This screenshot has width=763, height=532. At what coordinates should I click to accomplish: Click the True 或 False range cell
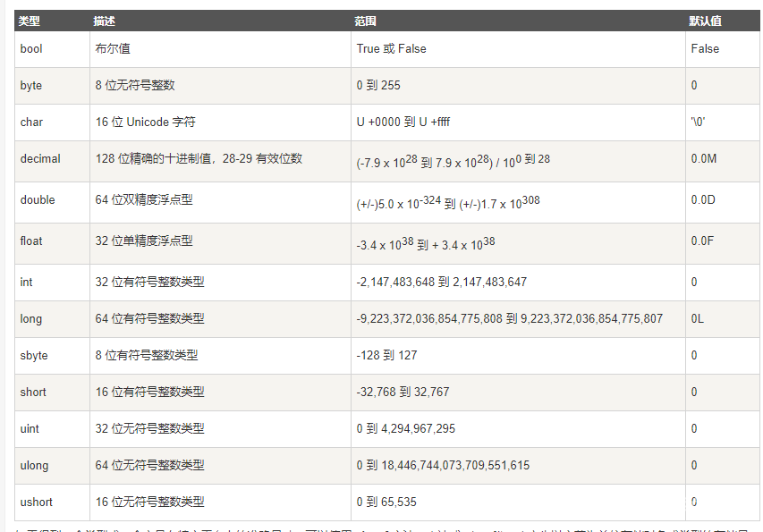click(391, 49)
